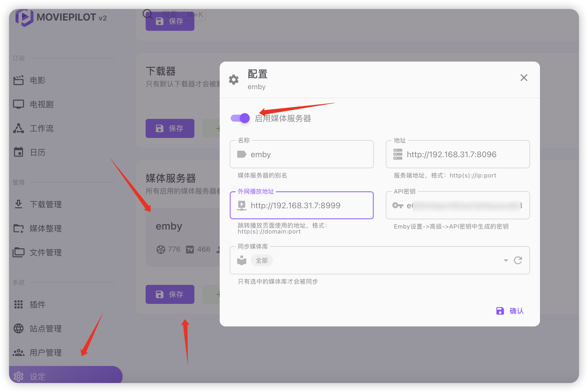Click the 工作流 nodes icon
Screen dimensions: 588x392
(19, 128)
